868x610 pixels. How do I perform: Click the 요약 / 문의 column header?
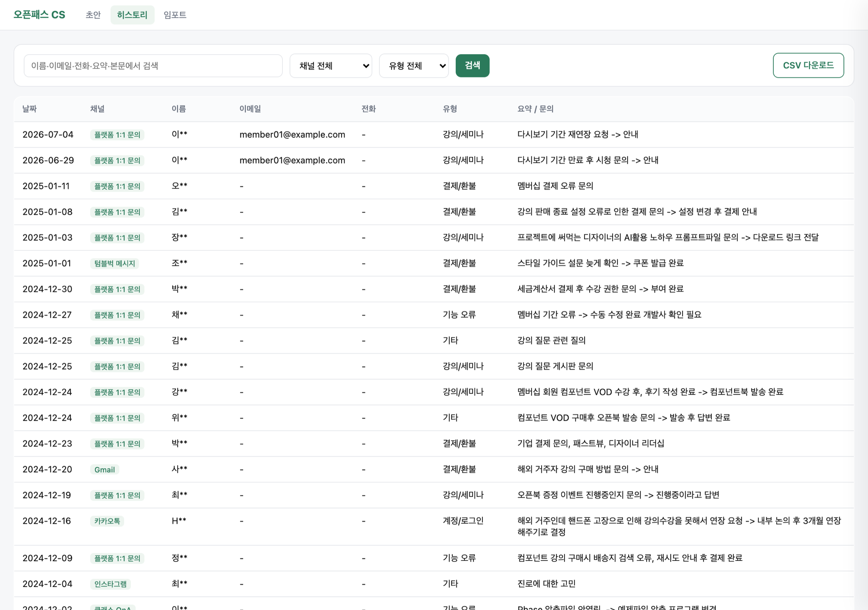coord(535,109)
